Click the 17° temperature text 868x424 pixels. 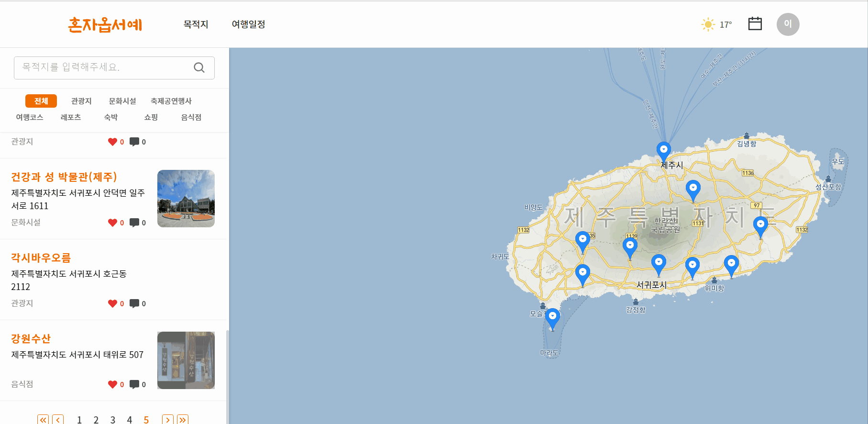(x=725, y=25)
